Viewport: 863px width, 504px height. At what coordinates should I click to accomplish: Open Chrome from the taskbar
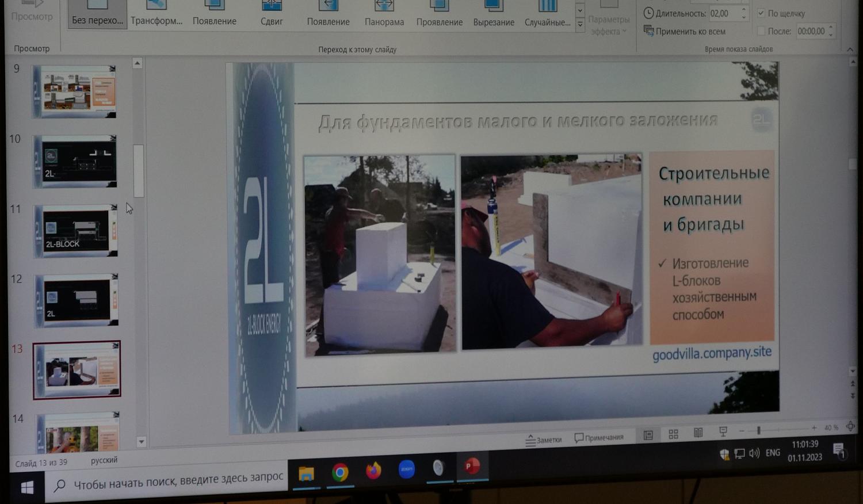click(x=340, y=472)
